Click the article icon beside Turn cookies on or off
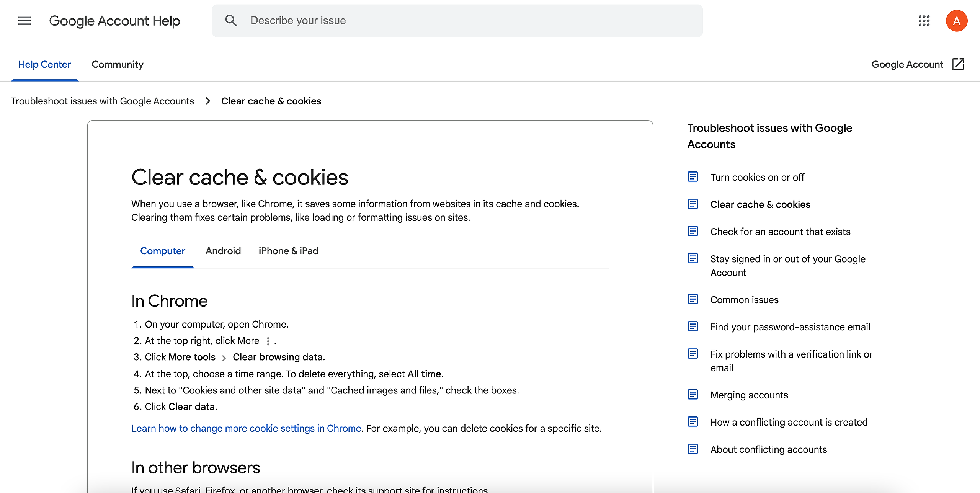 (x=693, y=177)
